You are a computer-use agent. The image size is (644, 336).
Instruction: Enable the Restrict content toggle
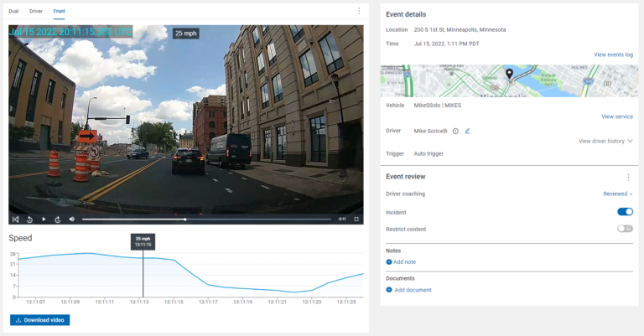click(625, 229)
